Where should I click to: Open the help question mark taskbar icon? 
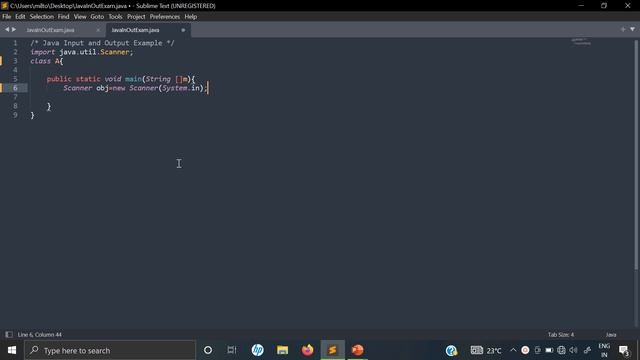451,350
